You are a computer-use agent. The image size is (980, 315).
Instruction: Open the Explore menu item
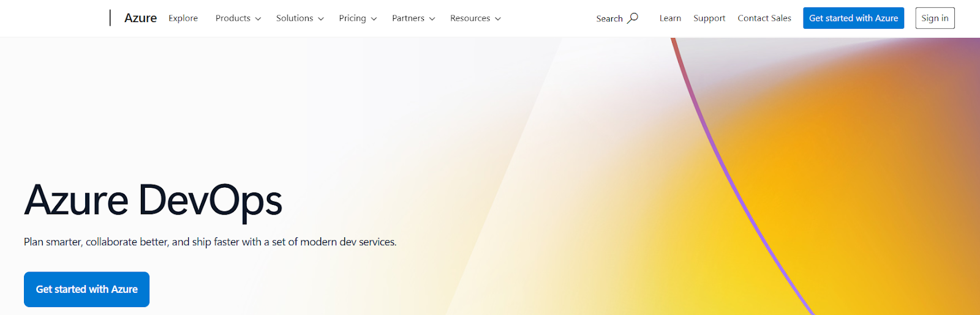[x=183, y=18]
